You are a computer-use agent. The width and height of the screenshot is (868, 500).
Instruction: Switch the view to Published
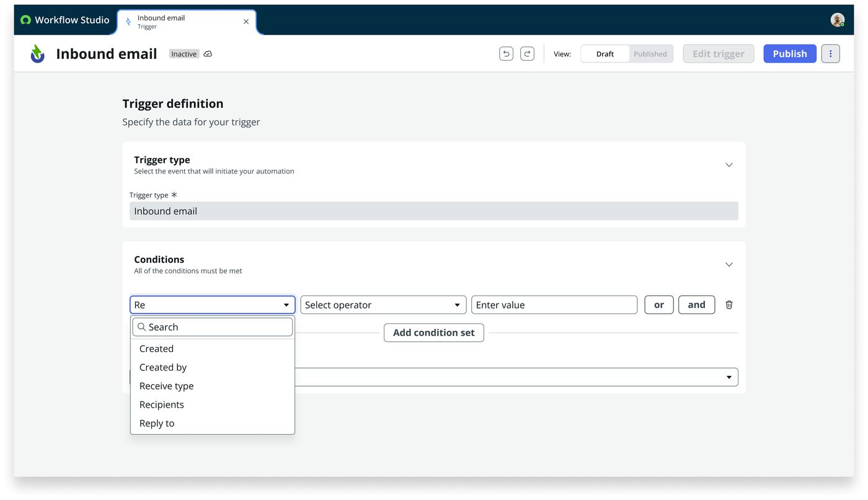tap(650, 54)
